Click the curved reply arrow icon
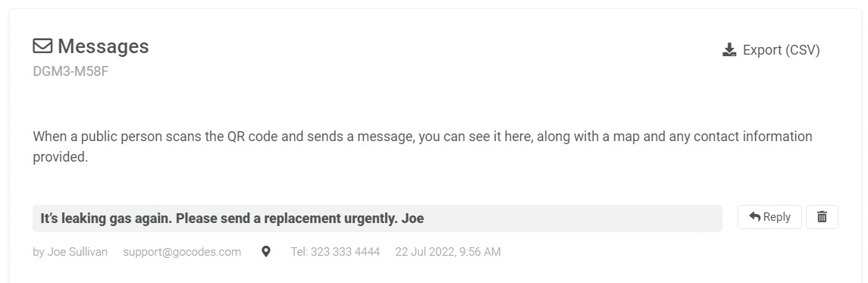 (754, 216)
